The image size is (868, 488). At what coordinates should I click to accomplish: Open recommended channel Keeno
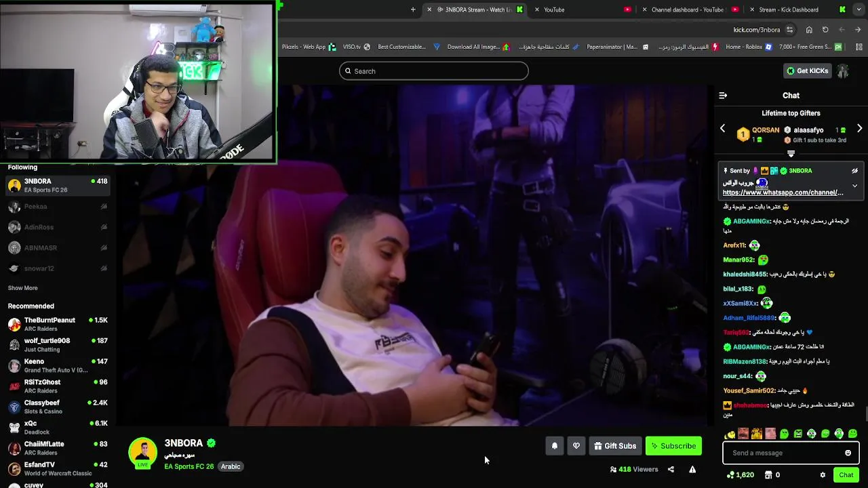point(58,366)
